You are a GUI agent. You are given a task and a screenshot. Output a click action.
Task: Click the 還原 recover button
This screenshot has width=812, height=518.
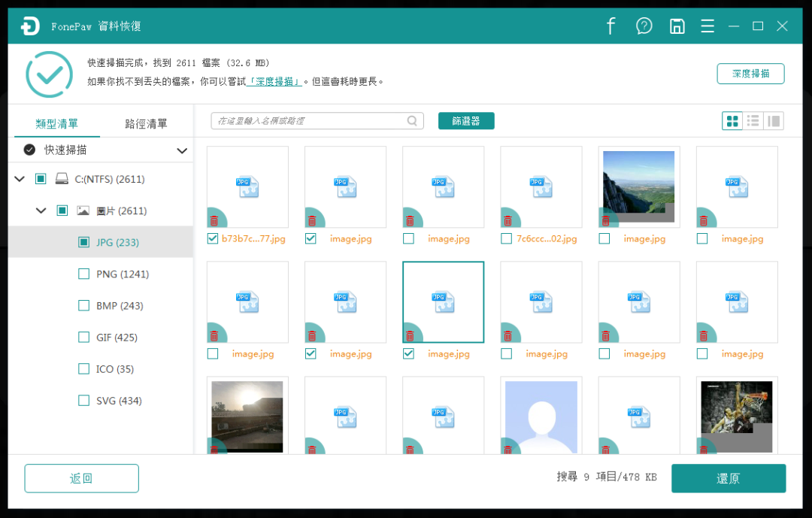[728, 478]
